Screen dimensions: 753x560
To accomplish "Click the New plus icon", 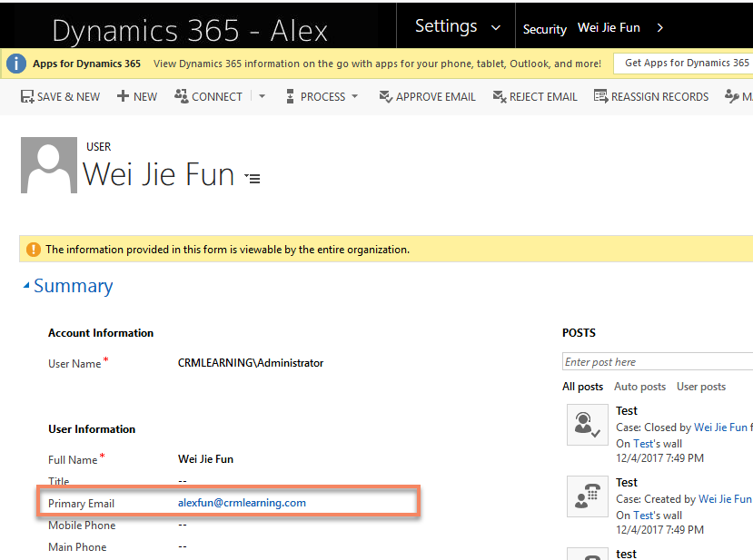I will (x=123, y=96).
